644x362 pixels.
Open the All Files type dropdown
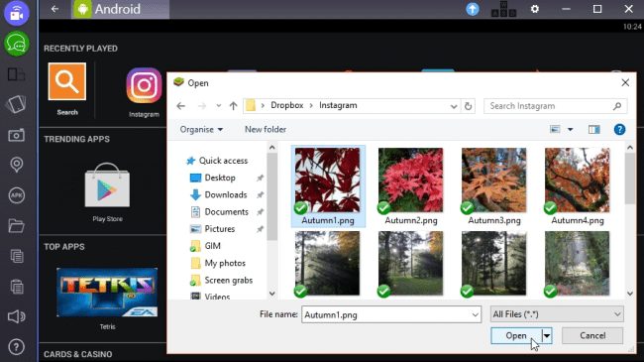[x=557, y=314]
